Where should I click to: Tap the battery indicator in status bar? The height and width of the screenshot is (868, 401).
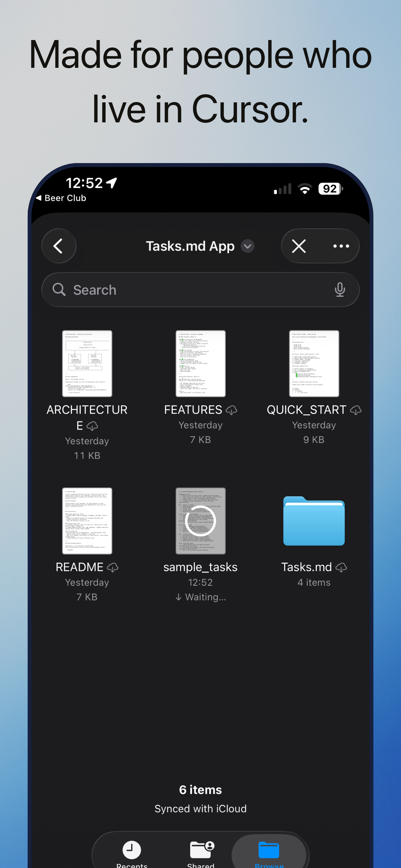click(331, 189)
